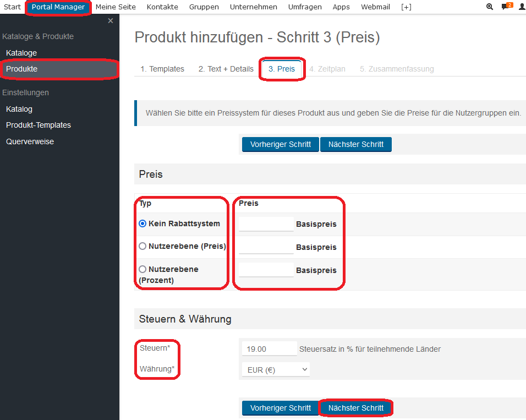This screenshot has width=526, height=420.
Task: Close the sidebar with X icon
Action: [x=111, y=21]
